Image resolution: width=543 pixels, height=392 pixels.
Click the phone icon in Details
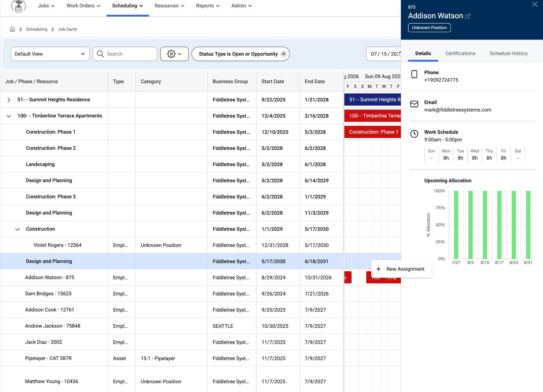tap(414, 74)
